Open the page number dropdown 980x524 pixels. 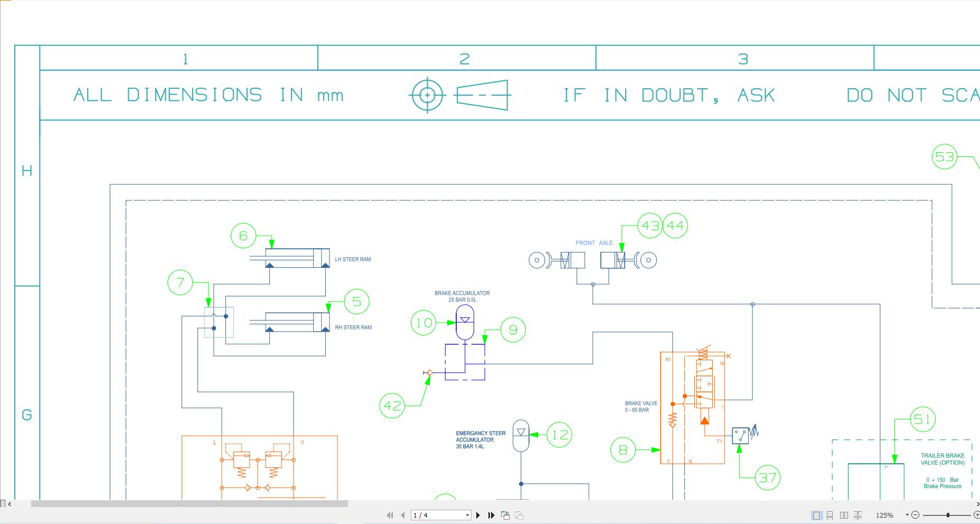pyautogui.click(x=467, y=515)
